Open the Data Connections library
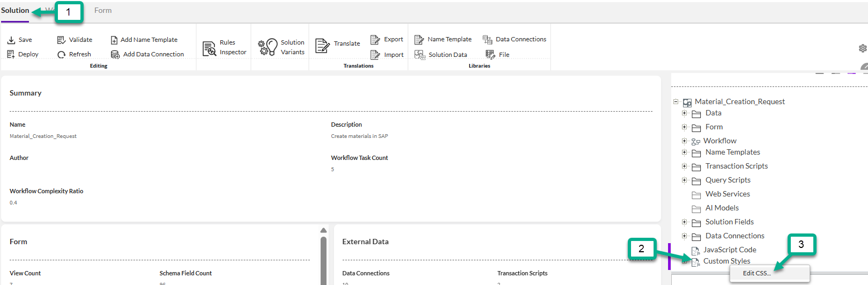 (487, 39)
